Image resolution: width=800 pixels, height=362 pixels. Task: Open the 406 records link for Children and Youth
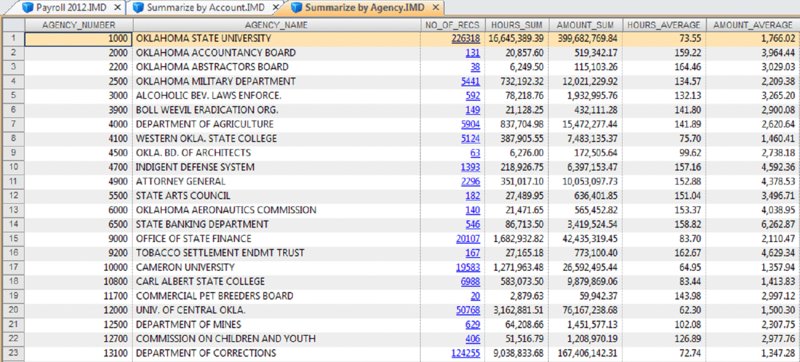(x=473, y=339)
